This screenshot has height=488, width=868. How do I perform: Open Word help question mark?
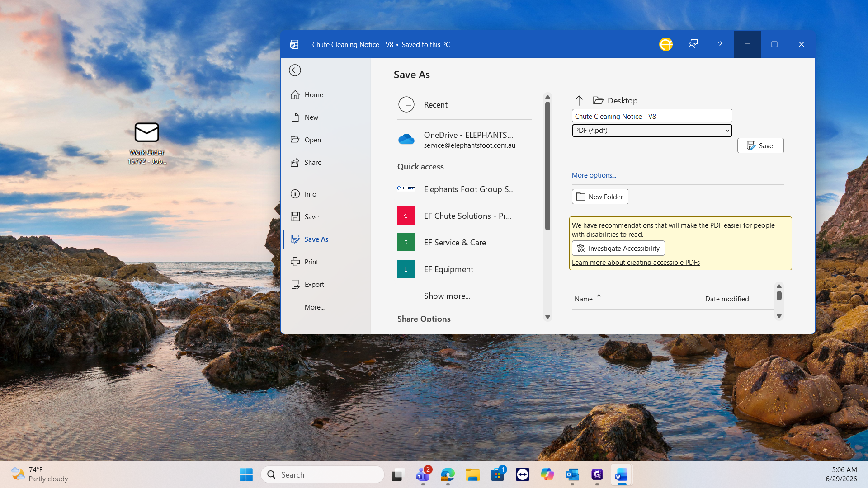720,44
